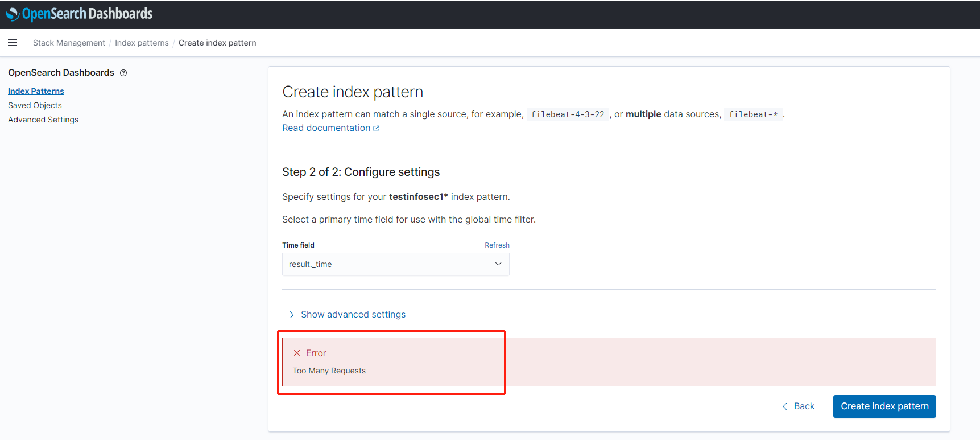Click the filebeat-* example code
This screenshot has width=980, height=440.
point(753,114)
